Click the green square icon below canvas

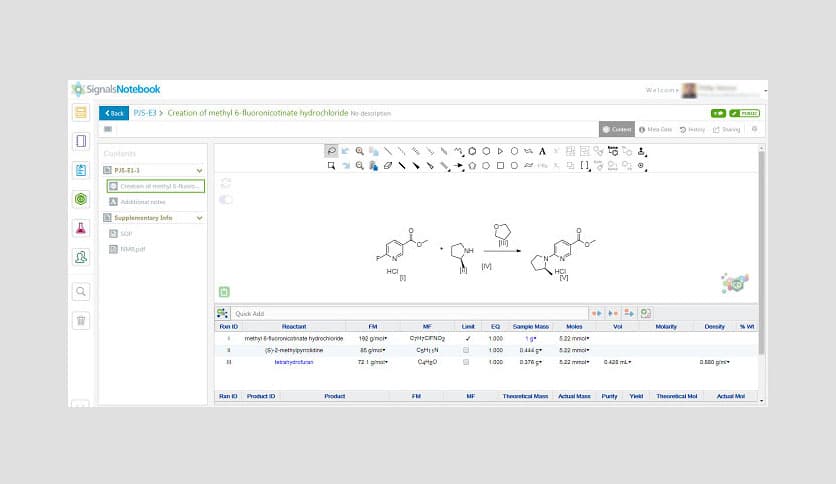click(x=224, y=292)
